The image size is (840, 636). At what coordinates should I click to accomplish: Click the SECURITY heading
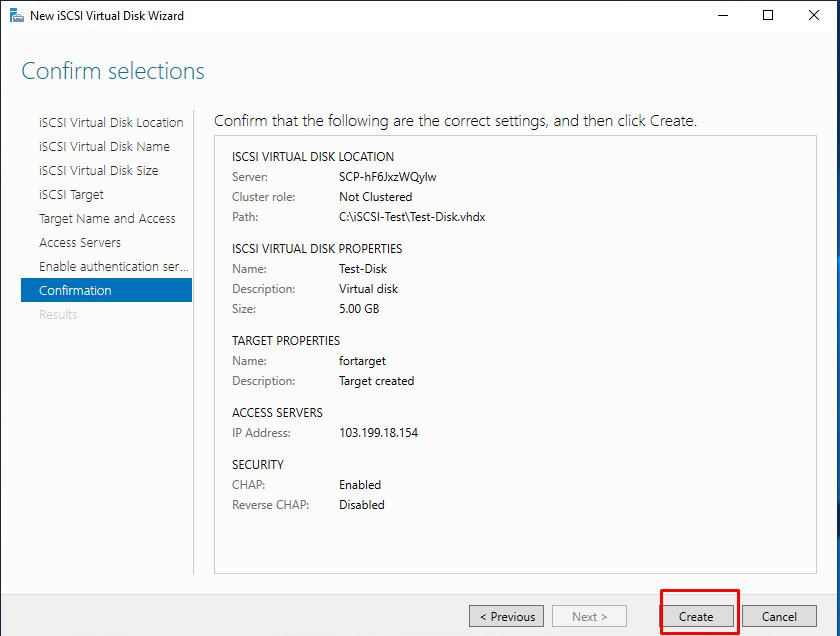(258, 465)
